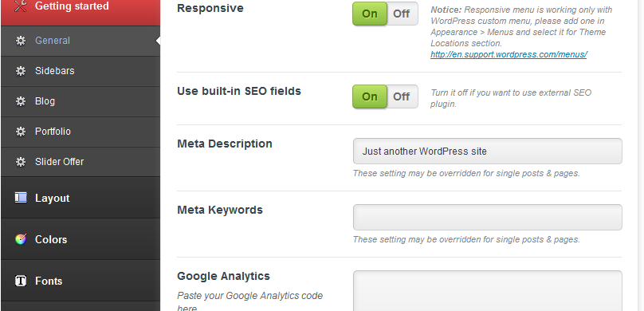The width and height of the screenshot is (644, 311).
Task: Click the gear icon beside Blog
Action: (x=21, y=101)
